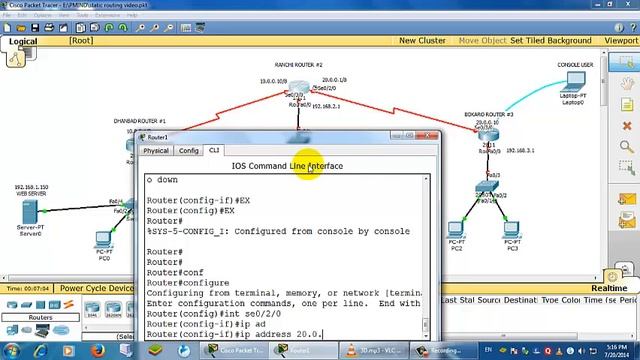Click the Ranchi Router #2 device

[x=299, y=87]
